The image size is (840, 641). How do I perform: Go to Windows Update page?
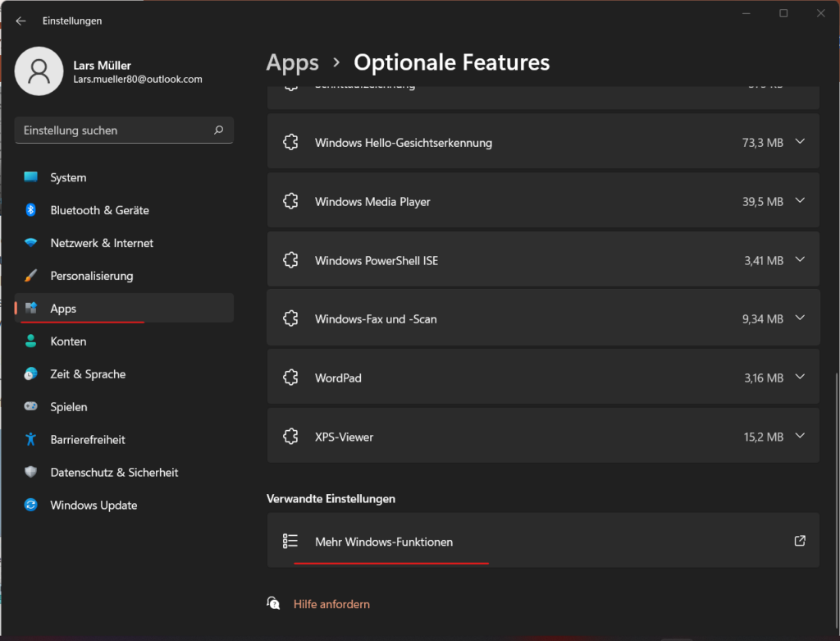coord(125,505)
